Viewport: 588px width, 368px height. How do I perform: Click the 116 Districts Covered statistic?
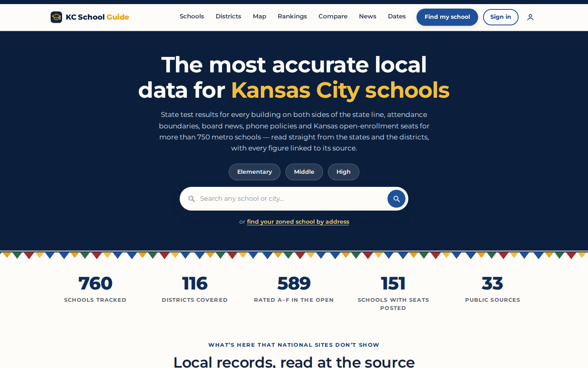pyautogui.click(x=195, y=289)
